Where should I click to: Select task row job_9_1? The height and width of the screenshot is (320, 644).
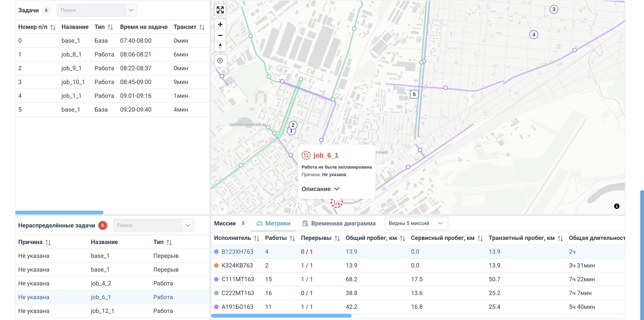113,68
